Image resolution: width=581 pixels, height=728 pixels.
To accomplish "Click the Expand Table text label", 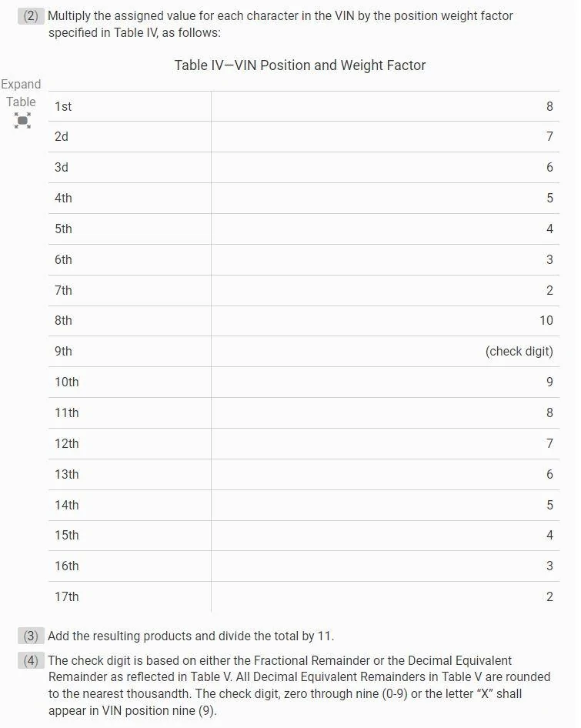I will pyautogui.click(x=21, y=93).
